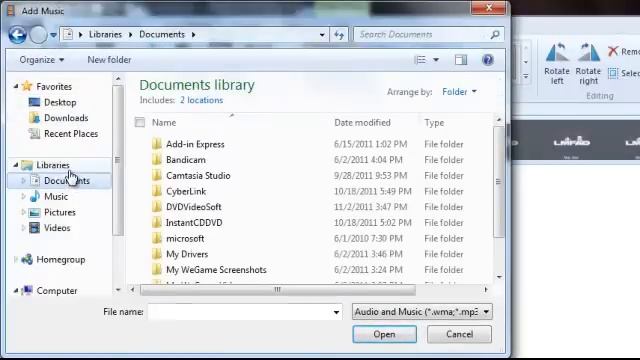Select the Music library

coord(56,196)
